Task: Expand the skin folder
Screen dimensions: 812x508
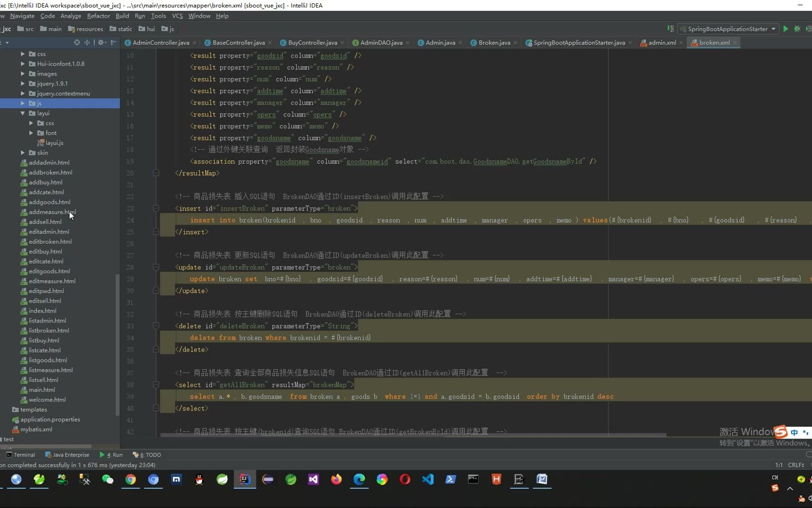Action: click(22, 152)
